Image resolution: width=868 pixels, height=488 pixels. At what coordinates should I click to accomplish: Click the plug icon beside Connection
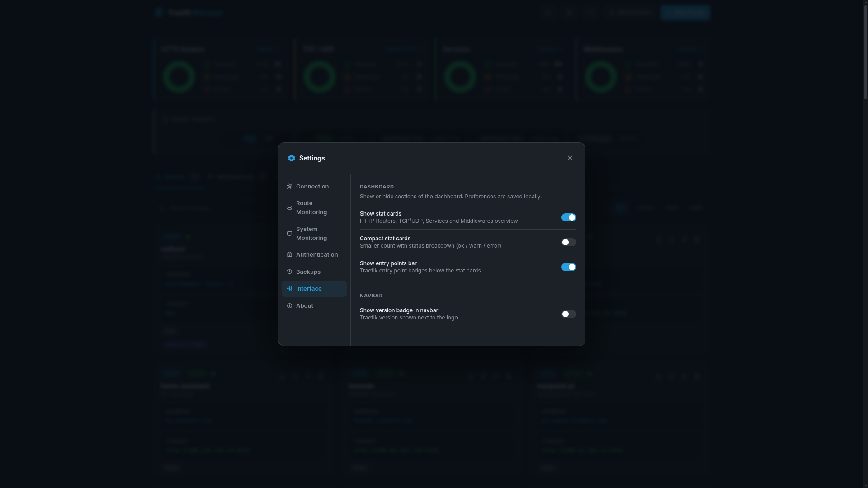pyautogui.click(x=290, y=187)
